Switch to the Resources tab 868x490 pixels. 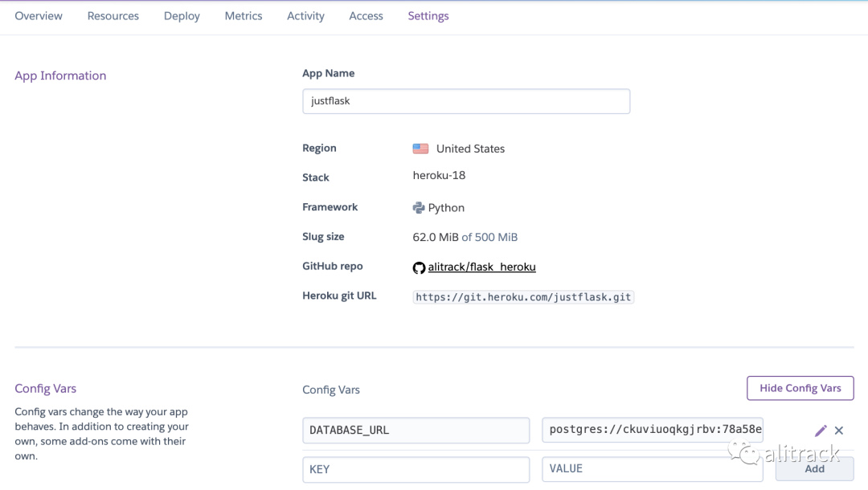click(x=113, y=16)
